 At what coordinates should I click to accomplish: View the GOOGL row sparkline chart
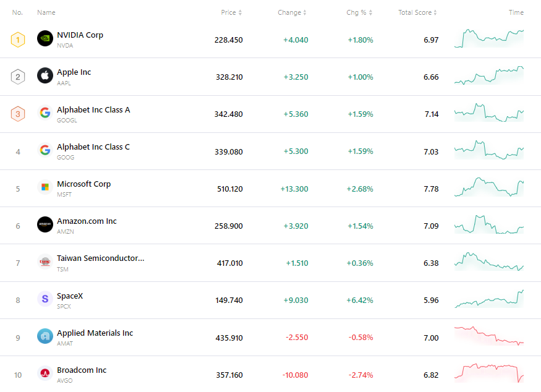click(489, 113)
